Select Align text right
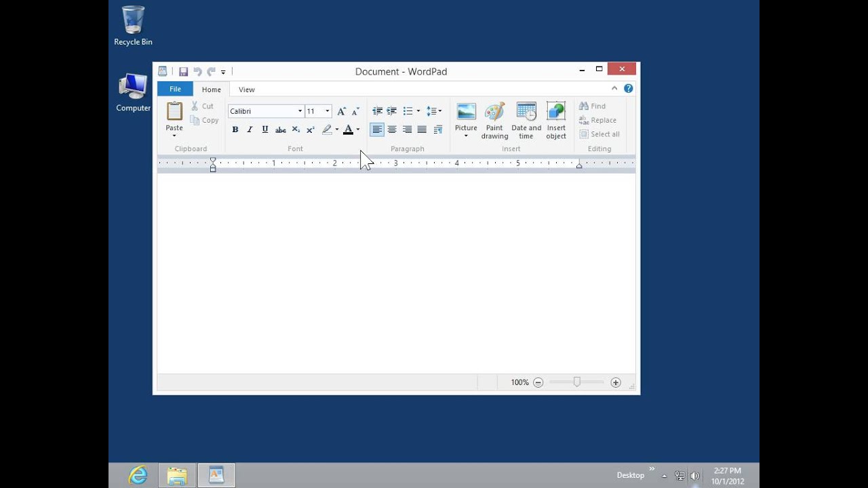The height and width of the screenshot is (488, 868). pos(407,129)
